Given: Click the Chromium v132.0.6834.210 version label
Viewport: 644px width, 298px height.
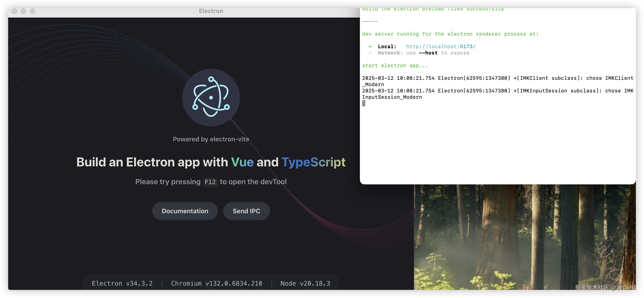Looking at the screenshot, I should (x=216, y=283).
